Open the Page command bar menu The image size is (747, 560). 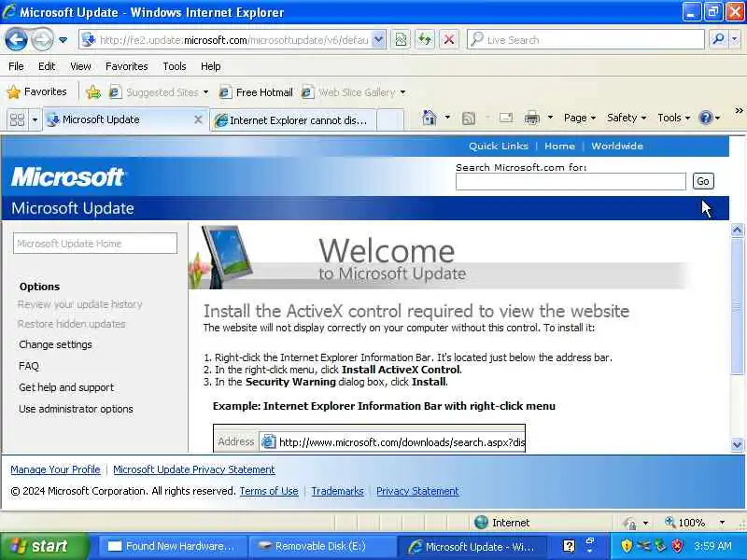click(579, 118)
